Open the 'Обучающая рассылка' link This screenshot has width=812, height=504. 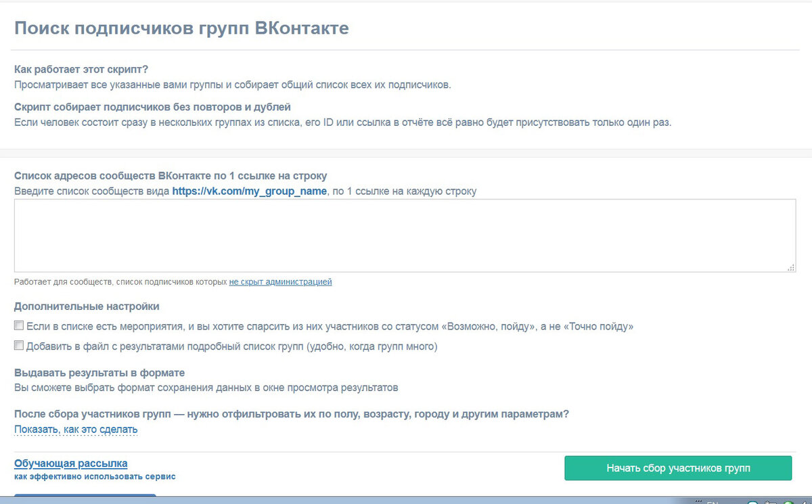click(71, 463)
